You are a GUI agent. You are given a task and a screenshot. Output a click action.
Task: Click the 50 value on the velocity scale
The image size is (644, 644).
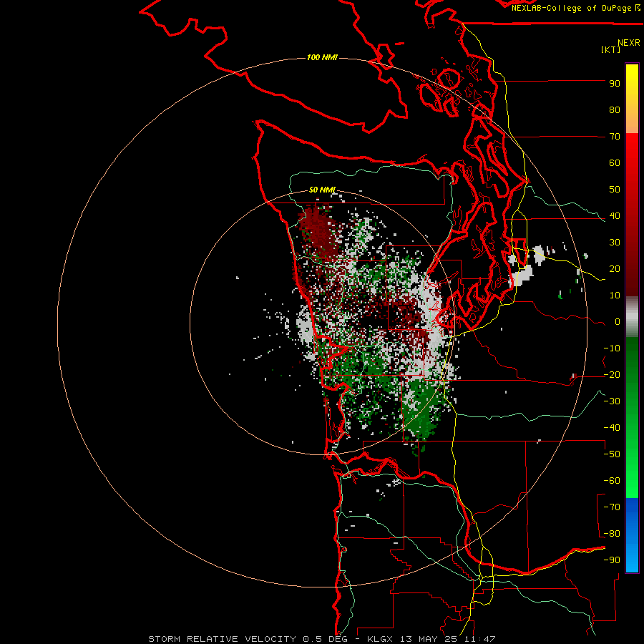point(615,190)
